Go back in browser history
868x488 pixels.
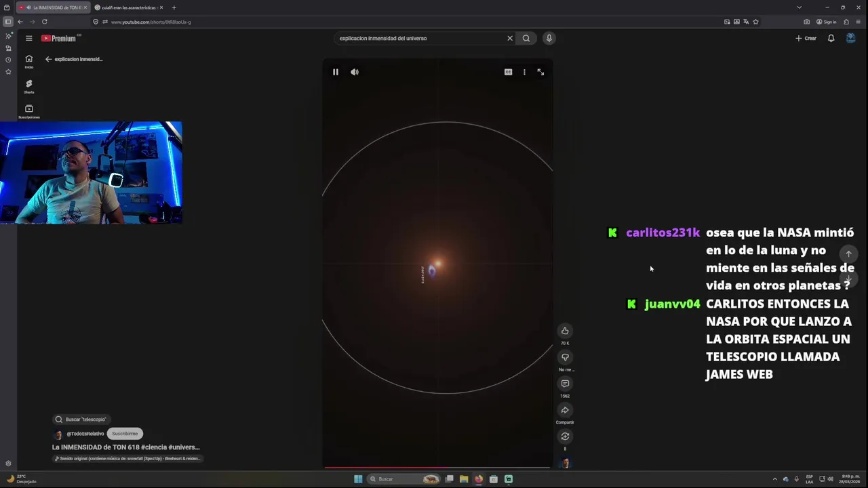[20, 22]
